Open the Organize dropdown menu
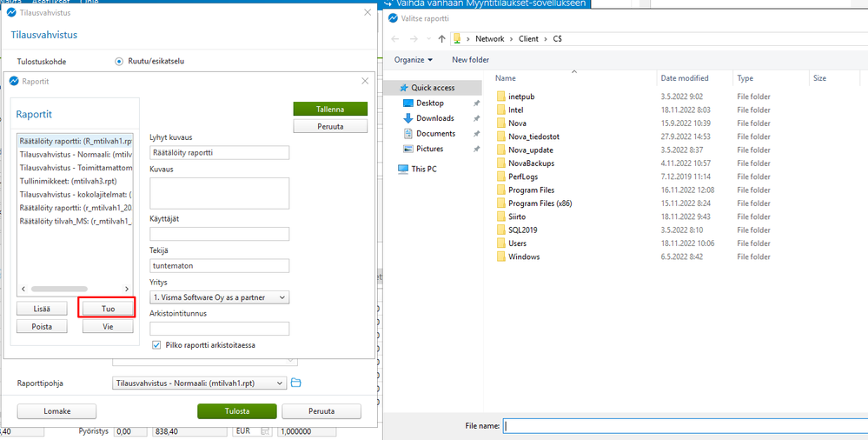The image size is (868, 440). (x=414, y=60)
